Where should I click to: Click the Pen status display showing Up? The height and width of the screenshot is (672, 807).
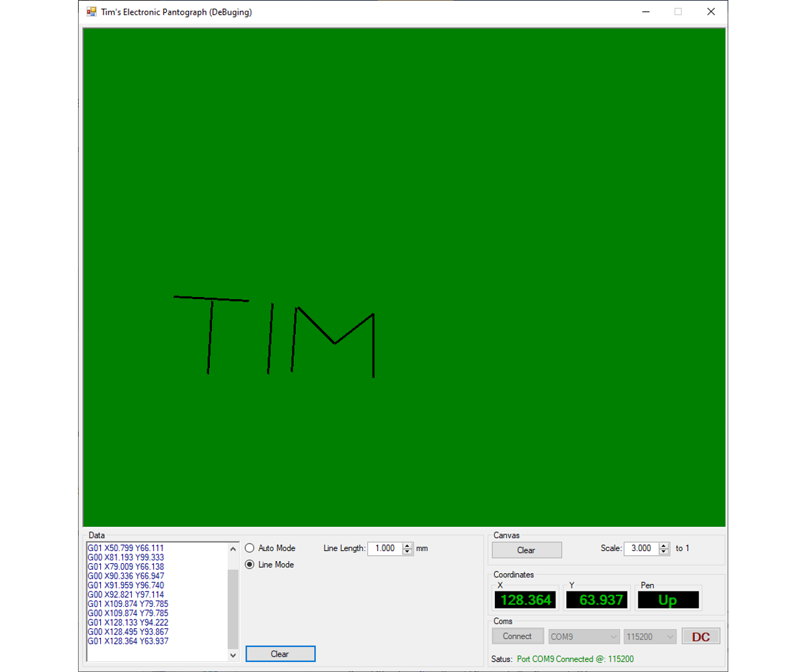tap(668, 598)
